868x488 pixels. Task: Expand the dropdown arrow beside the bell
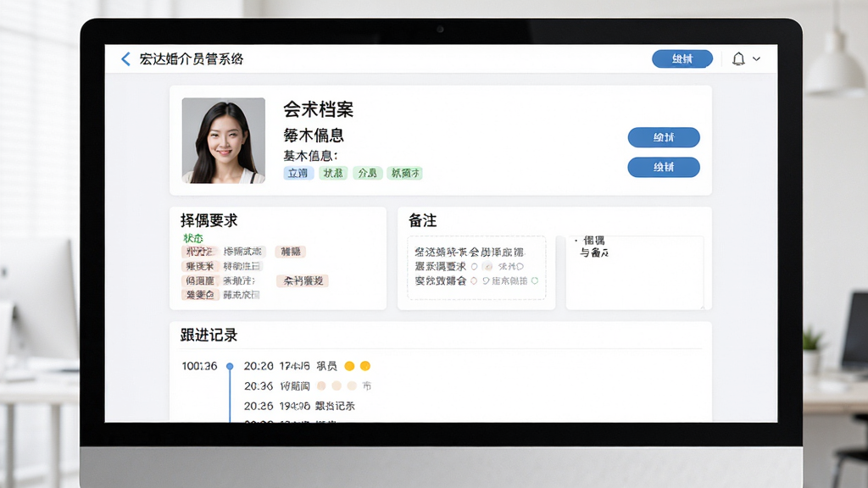point(757,58)
